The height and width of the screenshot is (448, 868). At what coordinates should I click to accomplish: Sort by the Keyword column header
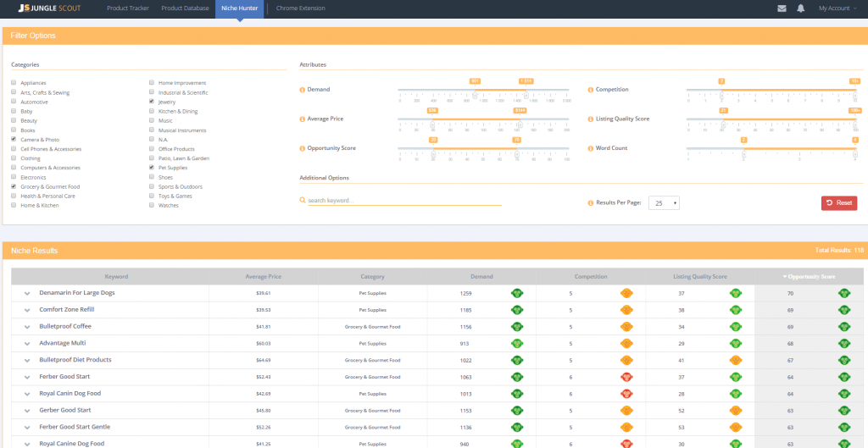click(x=116, y=277)
